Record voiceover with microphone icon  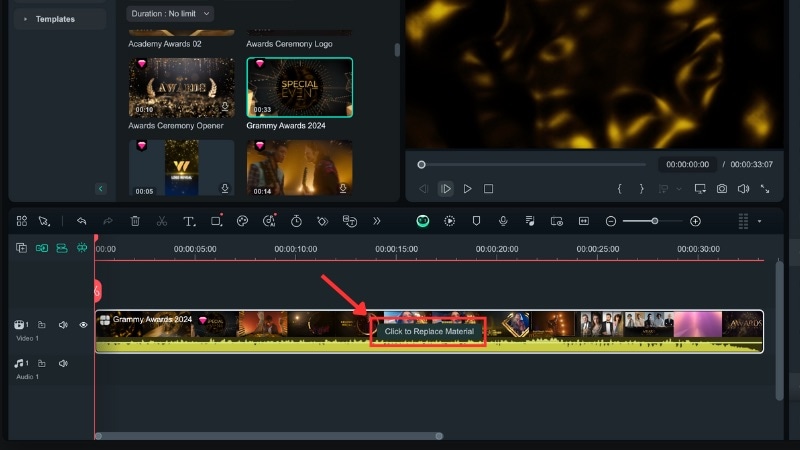pyautogui.click(x=503, y=221)
